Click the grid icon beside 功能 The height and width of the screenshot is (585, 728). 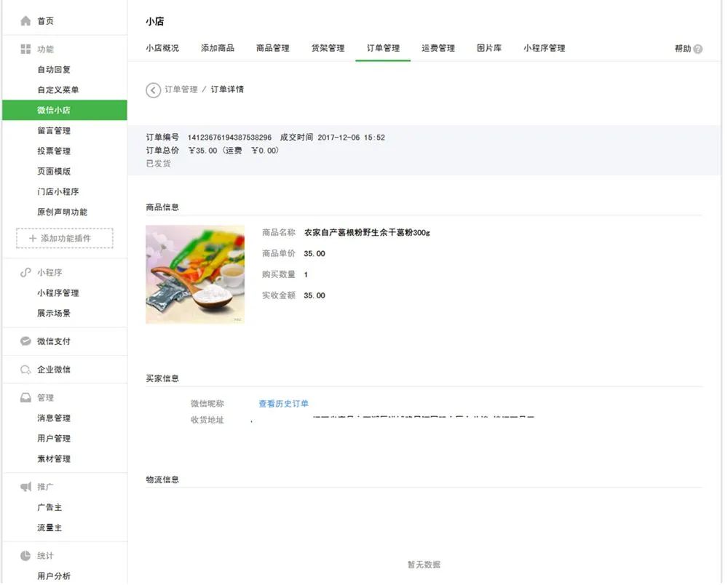(25, 49)
